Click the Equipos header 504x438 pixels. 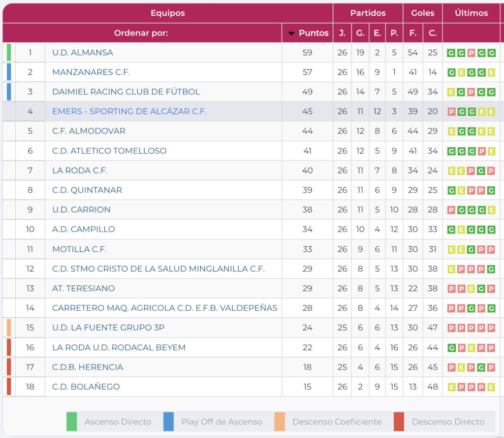168,13
